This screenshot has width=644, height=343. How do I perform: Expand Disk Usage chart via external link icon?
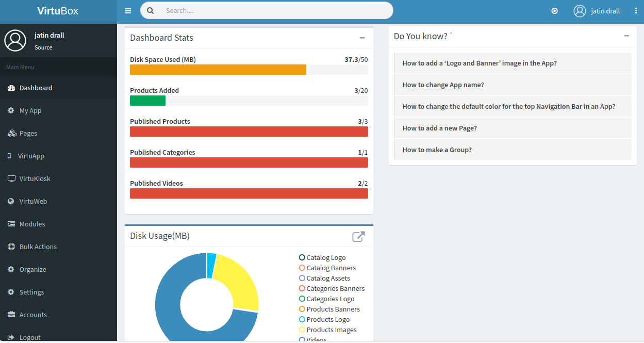[359, 236]
